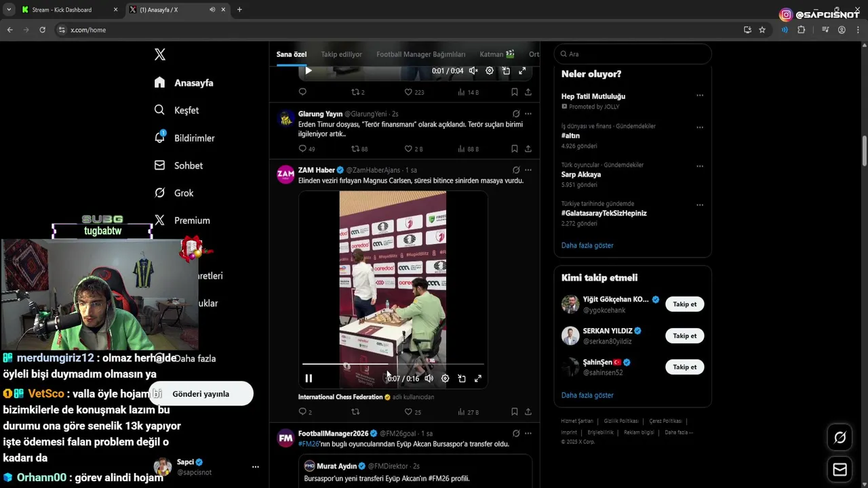The image size is (868, 488).
Task: Toggle chess video volume
Action: (429, 378)
